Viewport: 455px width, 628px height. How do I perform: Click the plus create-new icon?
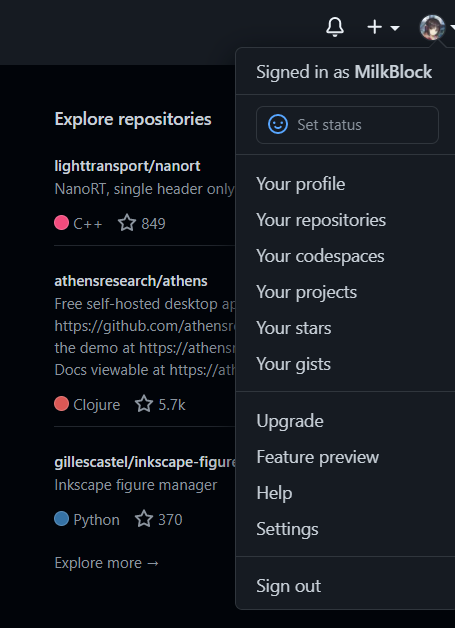click(x=374, y=27)
